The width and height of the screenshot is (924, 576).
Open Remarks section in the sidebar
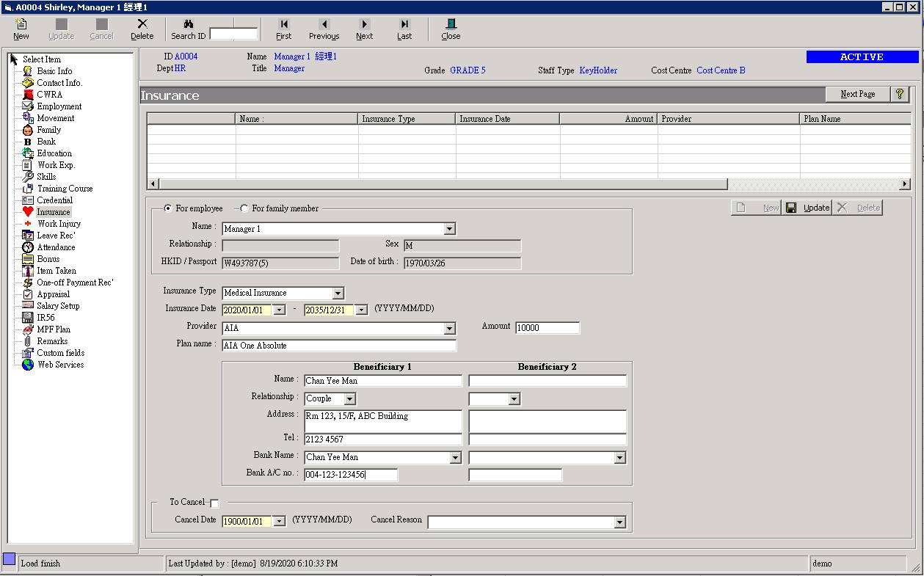[52, 341]
